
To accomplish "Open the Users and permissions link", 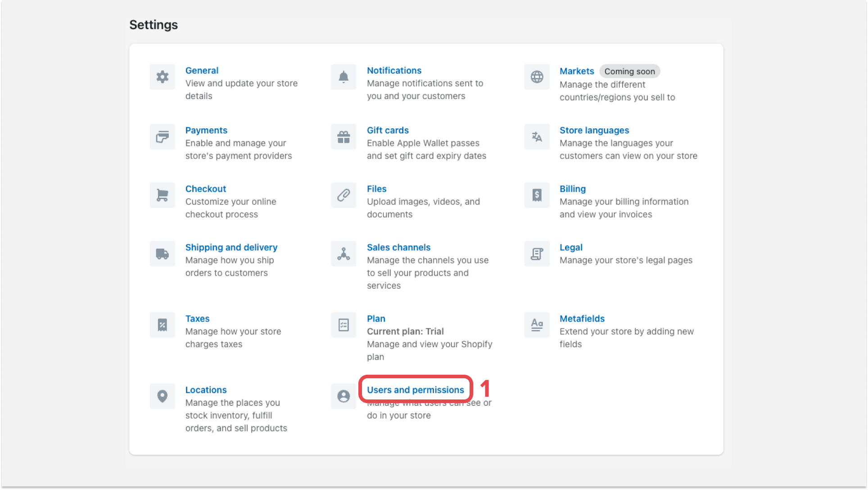I will click(415, 390).
